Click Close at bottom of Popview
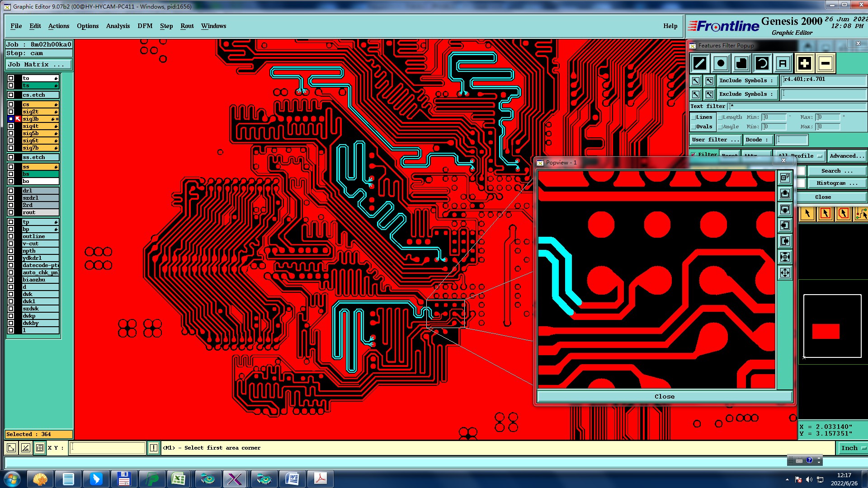Screen dimensions: 868x488 coord(664,396)
